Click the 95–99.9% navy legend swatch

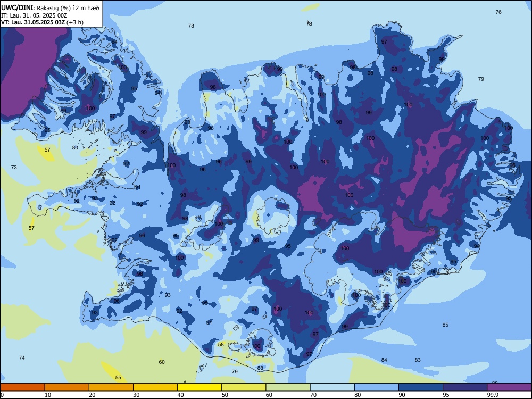tap(465, 387)
